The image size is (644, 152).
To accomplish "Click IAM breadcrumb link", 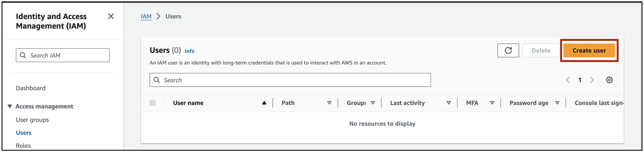I will 146,16.
